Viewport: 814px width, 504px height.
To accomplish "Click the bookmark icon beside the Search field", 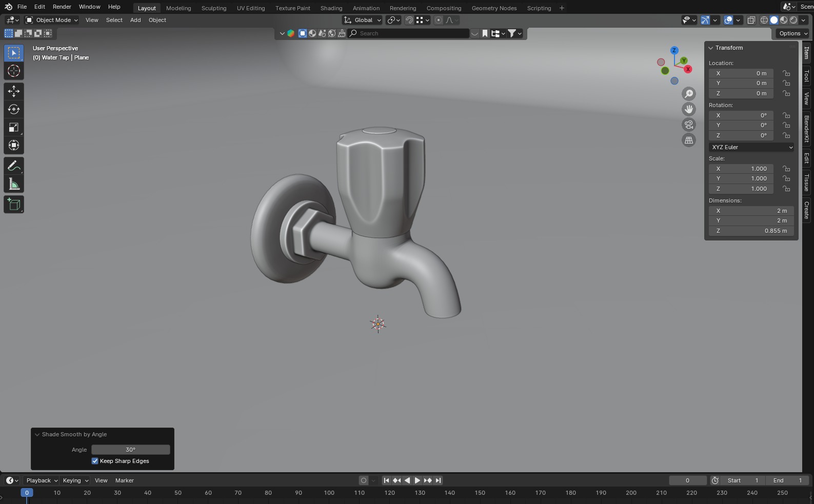I will coord(485,33).
